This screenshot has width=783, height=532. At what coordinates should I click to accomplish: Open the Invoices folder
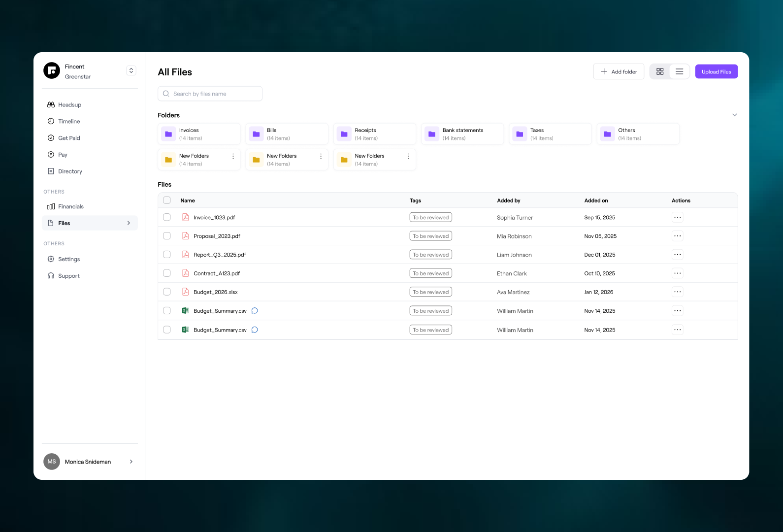(x=199, y=134)
